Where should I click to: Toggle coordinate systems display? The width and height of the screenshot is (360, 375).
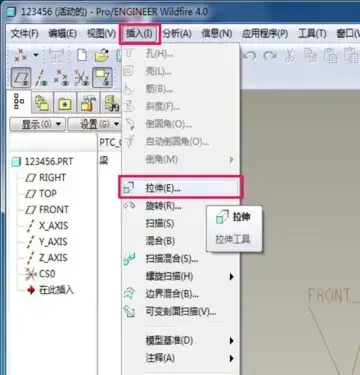81,78
